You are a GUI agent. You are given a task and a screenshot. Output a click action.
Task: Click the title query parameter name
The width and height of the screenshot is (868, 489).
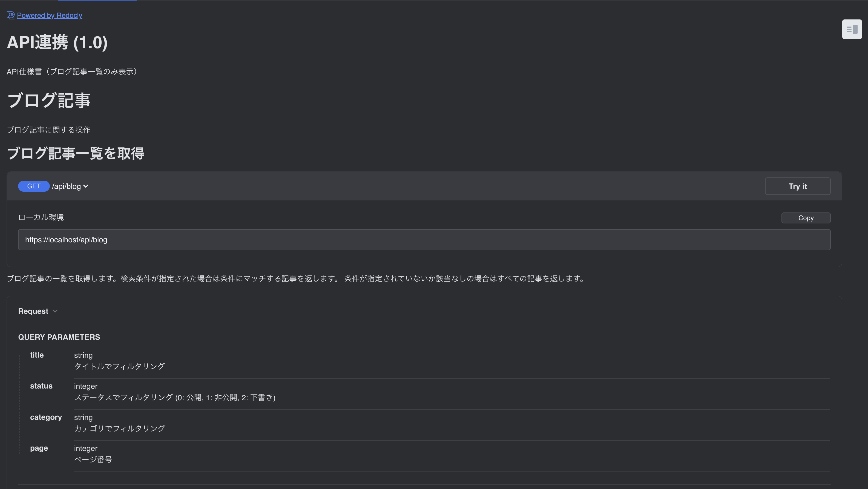tap(37, 355)
